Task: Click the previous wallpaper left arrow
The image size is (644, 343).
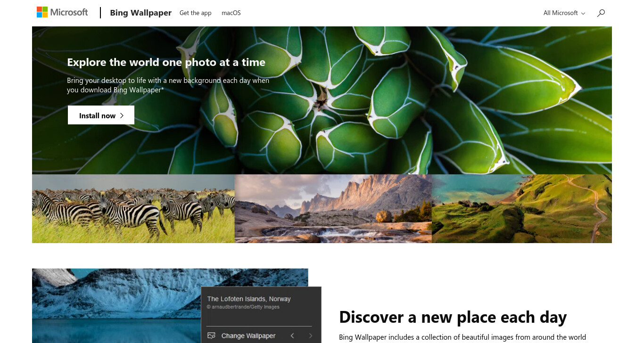Action: tap(292, 335)
